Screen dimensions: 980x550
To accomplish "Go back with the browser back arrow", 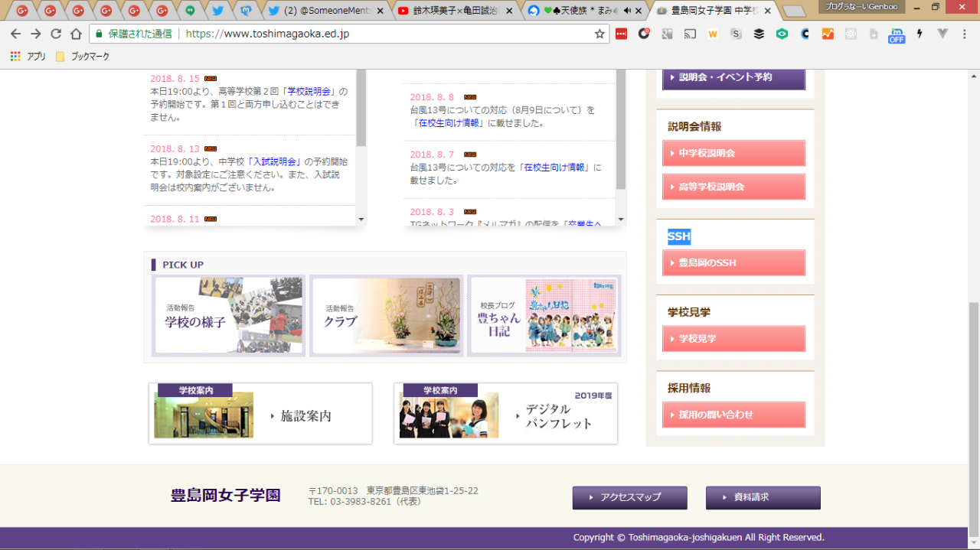I will [15, 34].
